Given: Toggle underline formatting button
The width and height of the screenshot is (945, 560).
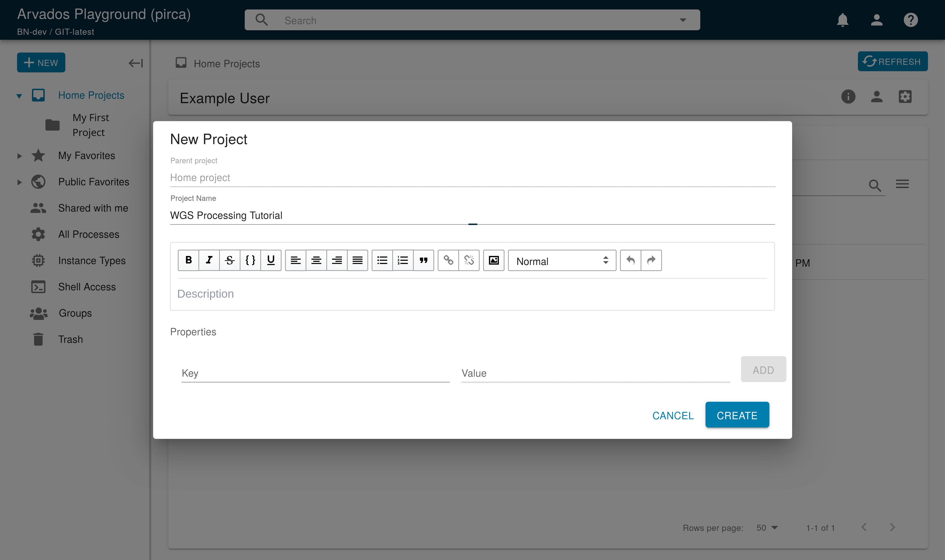Looking at the screenshot, I should coord(271,260).
